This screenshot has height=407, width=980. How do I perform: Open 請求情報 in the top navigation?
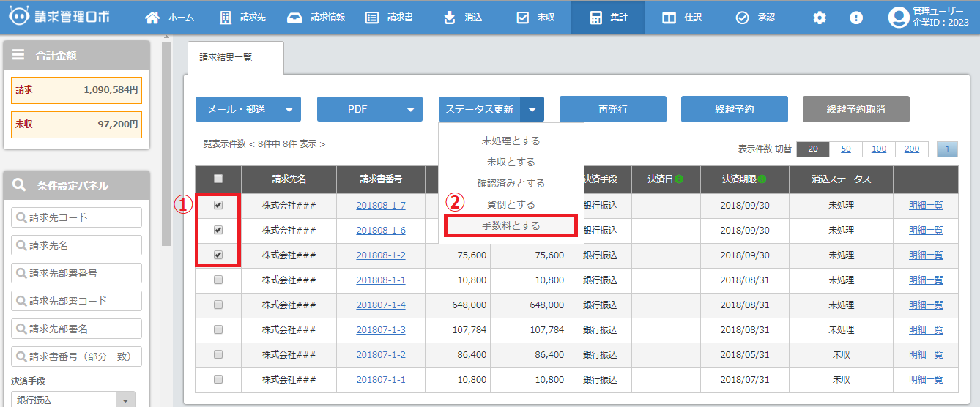(316, 18)
